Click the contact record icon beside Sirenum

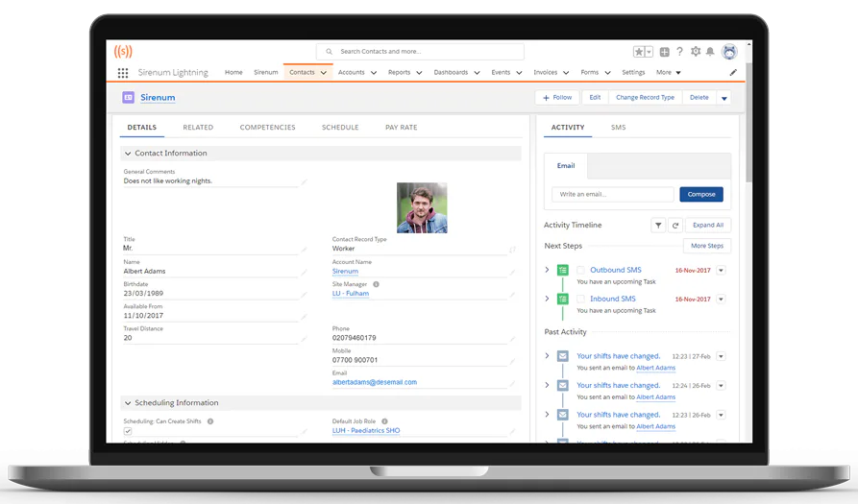(x=128, y=97)
